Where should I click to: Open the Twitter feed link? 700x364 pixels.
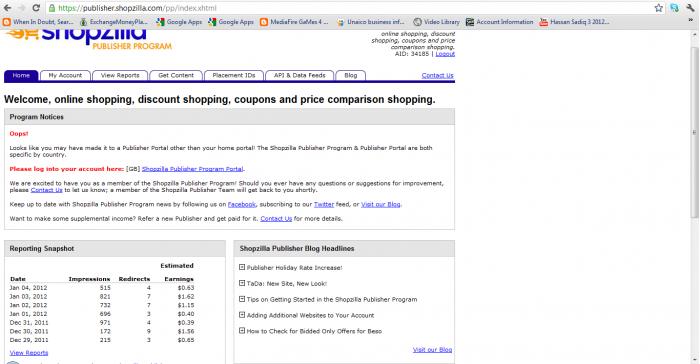pyautogui.click(x=324, y=204)
